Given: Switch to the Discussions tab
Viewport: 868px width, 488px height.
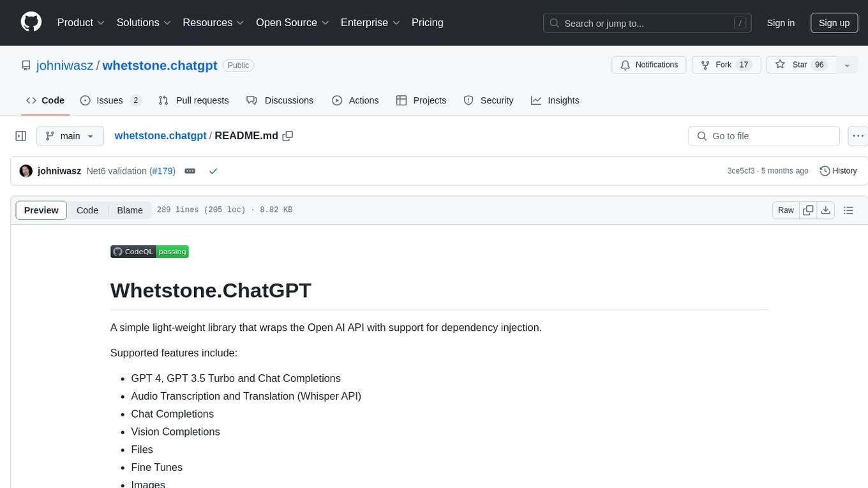Looking at the screenshot, I should pyautogui.click(x=280, y=100).
